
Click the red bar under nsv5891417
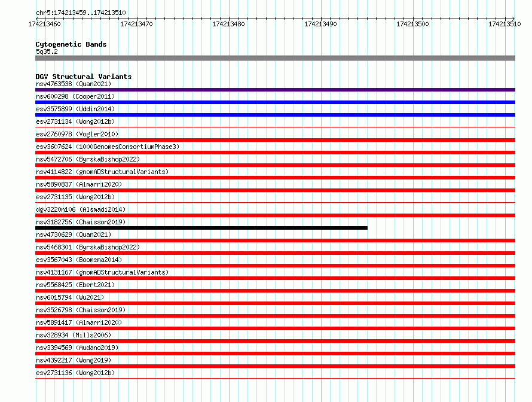point(275,328)
